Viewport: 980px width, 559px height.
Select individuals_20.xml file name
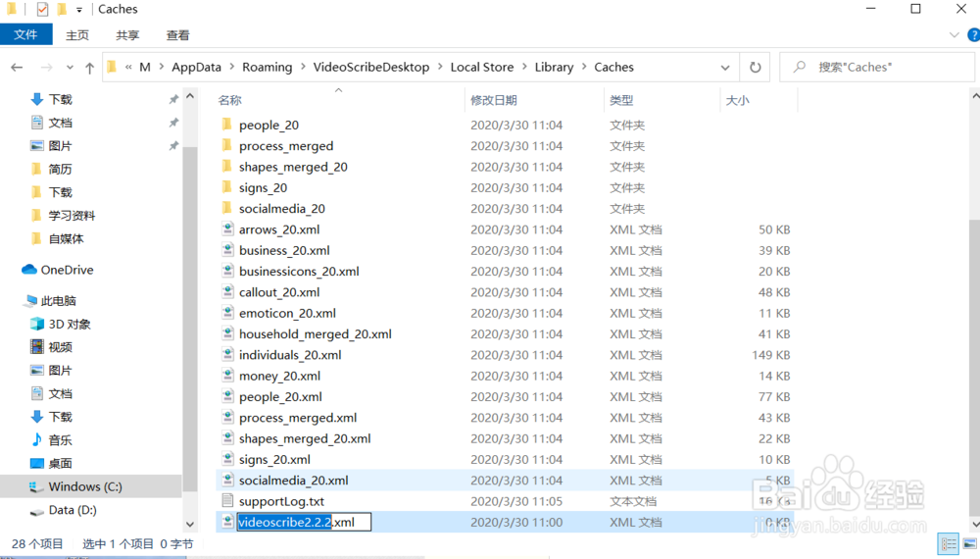tap(290, 355)
